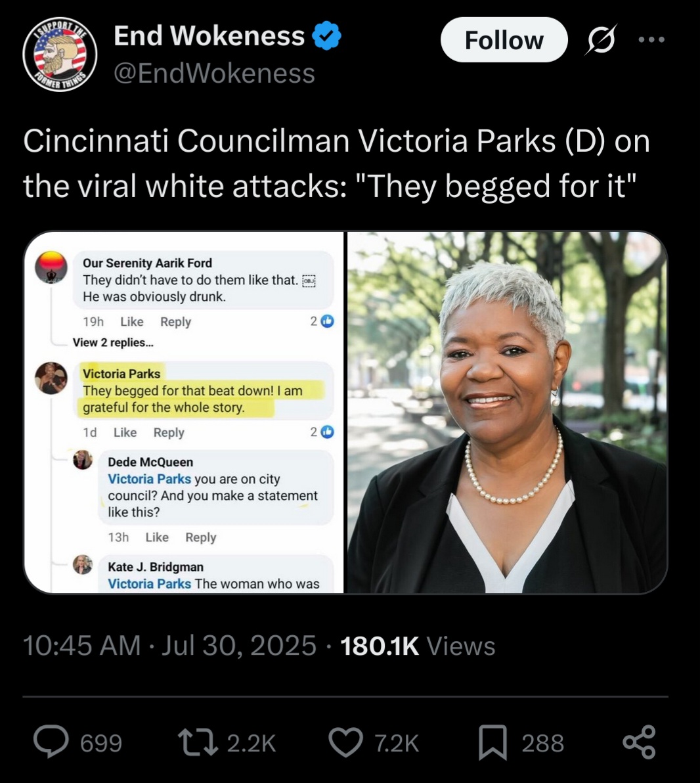700x783 pixels.
Task: Click Reply under Victoria Parks comment
Action: [x=169, y=432]
